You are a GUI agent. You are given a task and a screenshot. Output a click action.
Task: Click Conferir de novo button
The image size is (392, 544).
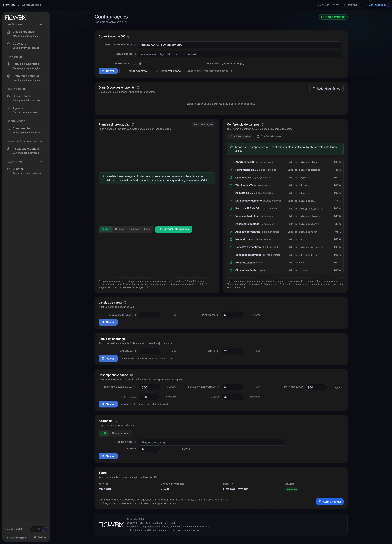(x=269, y=137)
